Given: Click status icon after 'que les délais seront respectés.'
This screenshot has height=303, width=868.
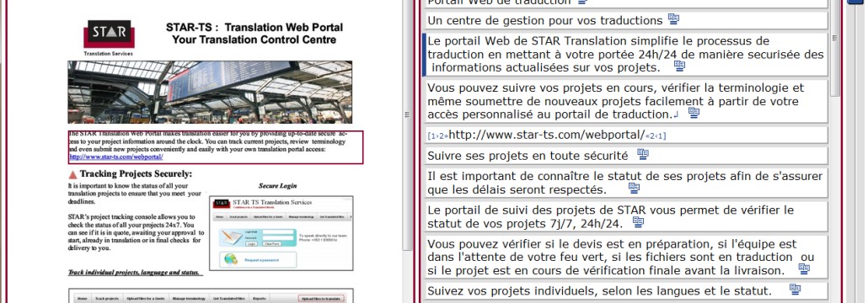Looking at the screenshot, I should [x=634, y=188].
